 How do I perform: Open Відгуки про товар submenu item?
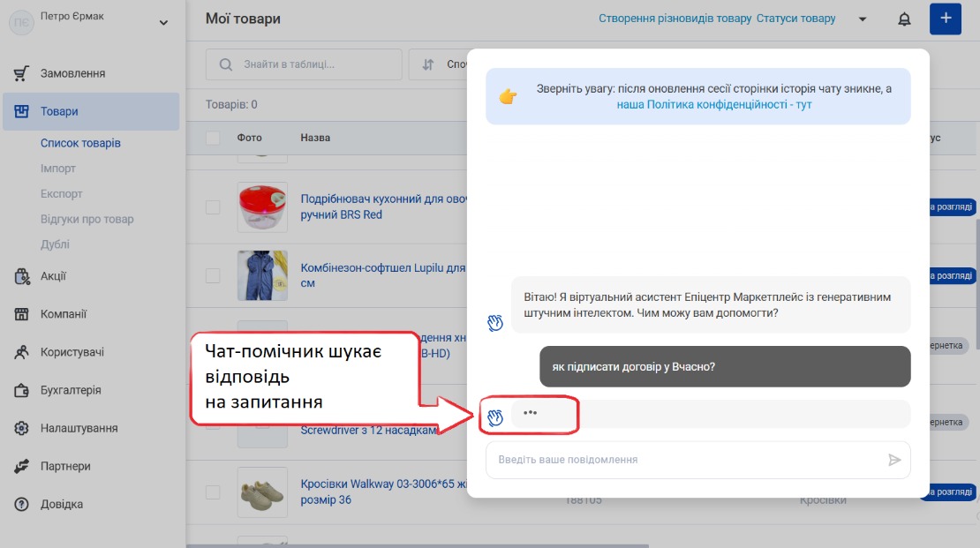87,220
